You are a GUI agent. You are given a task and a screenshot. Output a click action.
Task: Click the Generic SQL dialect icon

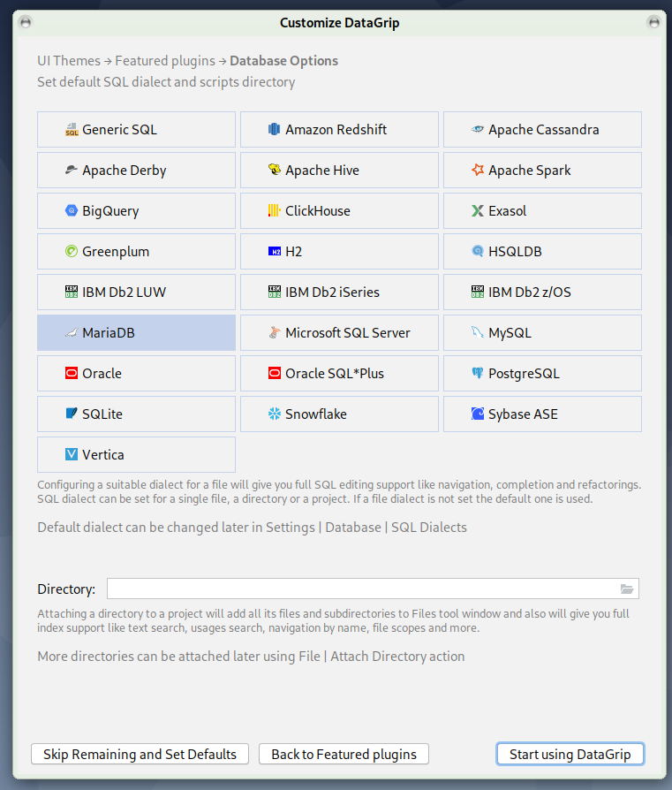(x=72, y=130)
